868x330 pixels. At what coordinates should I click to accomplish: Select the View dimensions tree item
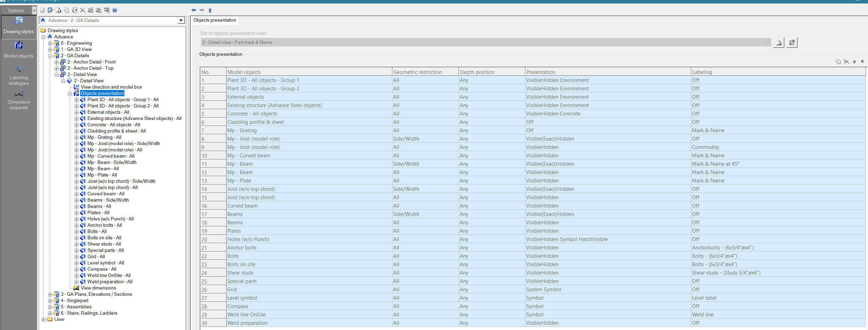98,288
